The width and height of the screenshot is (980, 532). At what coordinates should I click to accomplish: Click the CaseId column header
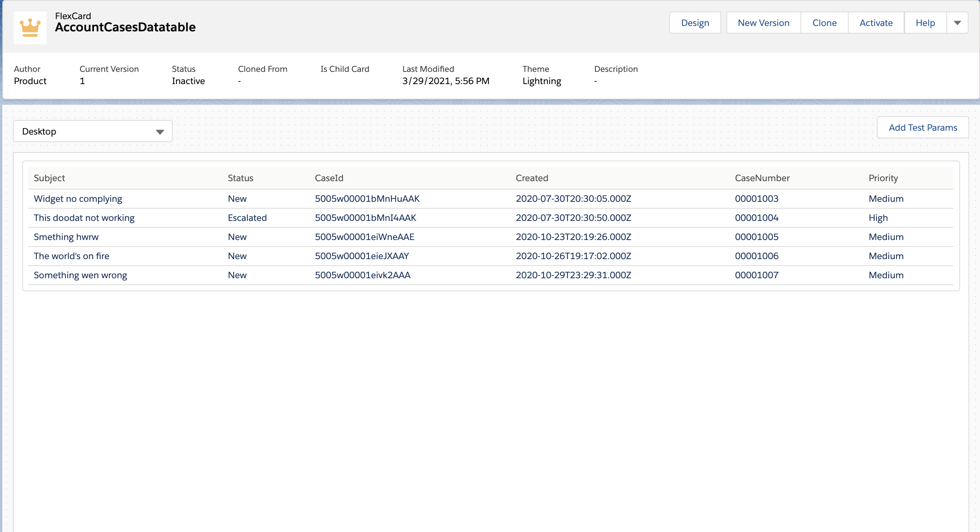pos(329,178)
